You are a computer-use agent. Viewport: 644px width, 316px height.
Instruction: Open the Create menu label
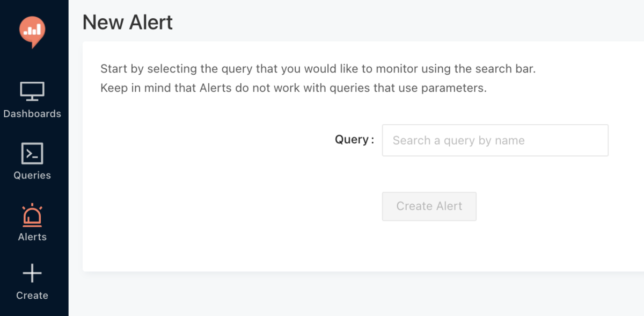(x=32, y=296)
